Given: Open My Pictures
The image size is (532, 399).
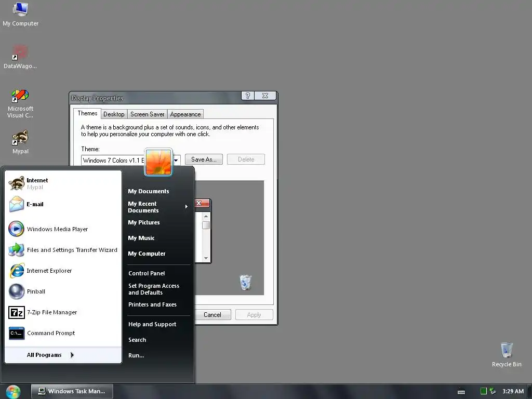Looking at the screenshot, I should point(158,222).
